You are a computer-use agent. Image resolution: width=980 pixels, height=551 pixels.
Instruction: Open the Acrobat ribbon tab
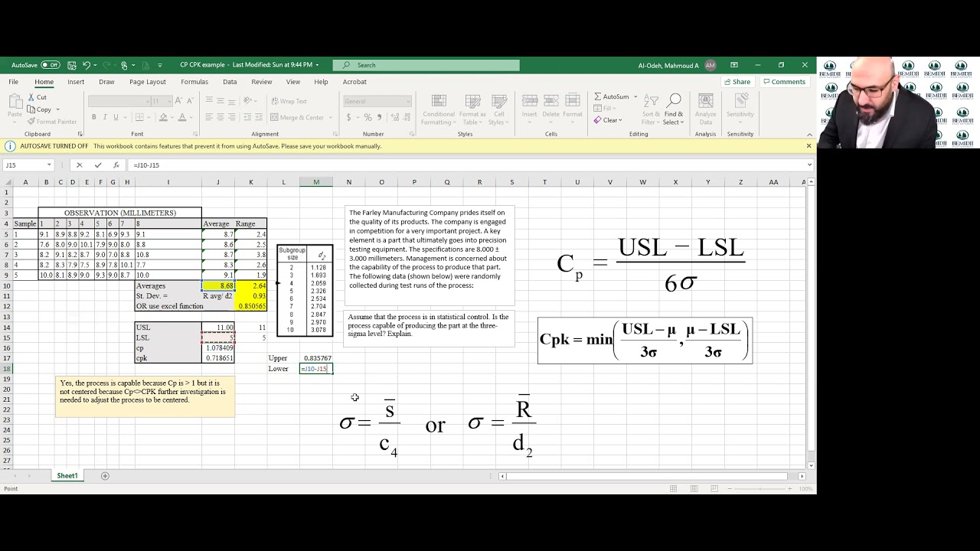(x=354, y=82)
